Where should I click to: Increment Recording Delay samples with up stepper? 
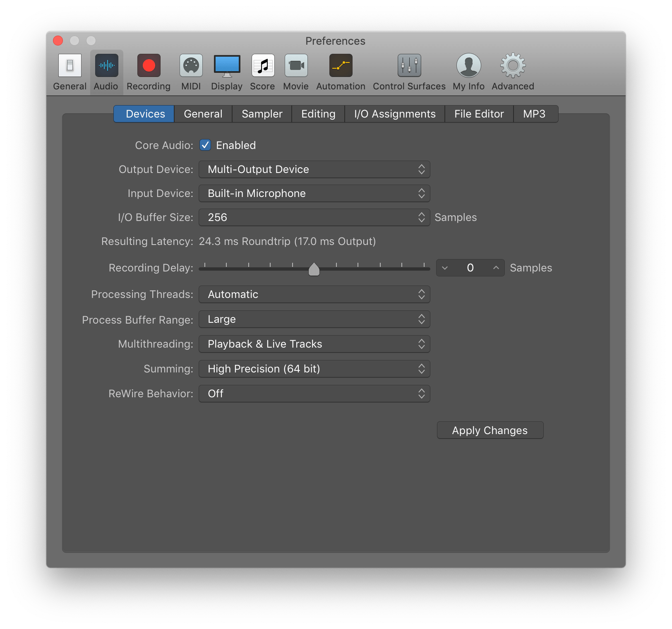coord(495,268)
